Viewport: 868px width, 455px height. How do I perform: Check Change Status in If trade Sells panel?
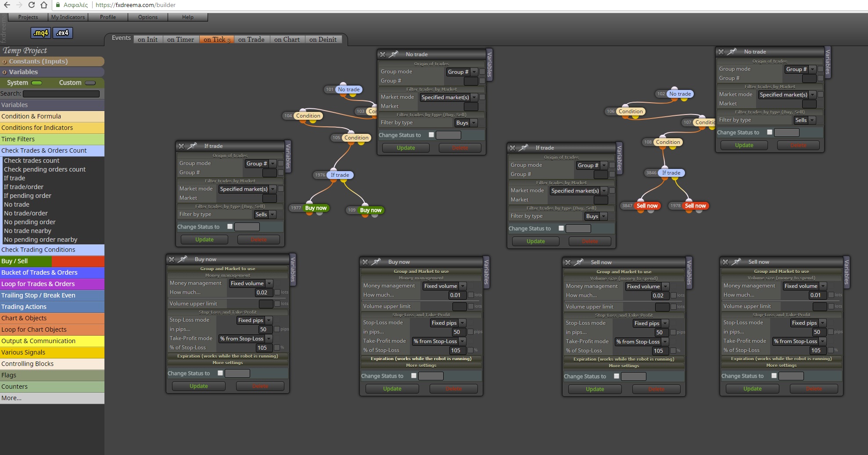[230, 227]
